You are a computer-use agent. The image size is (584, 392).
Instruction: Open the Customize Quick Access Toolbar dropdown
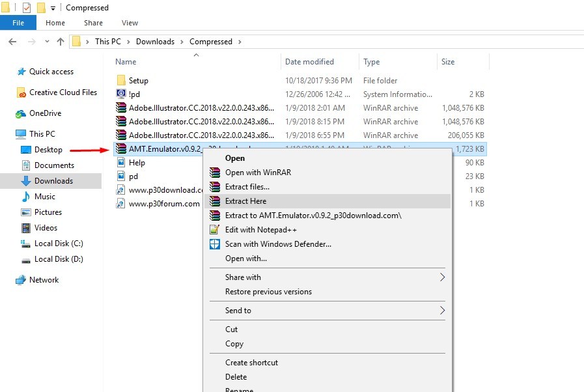coord(53,8)
